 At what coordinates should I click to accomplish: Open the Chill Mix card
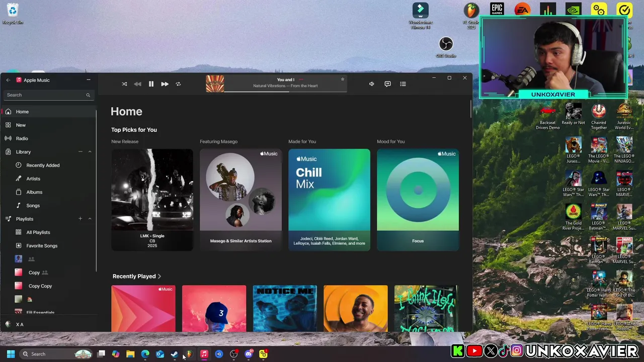[329, 200]
